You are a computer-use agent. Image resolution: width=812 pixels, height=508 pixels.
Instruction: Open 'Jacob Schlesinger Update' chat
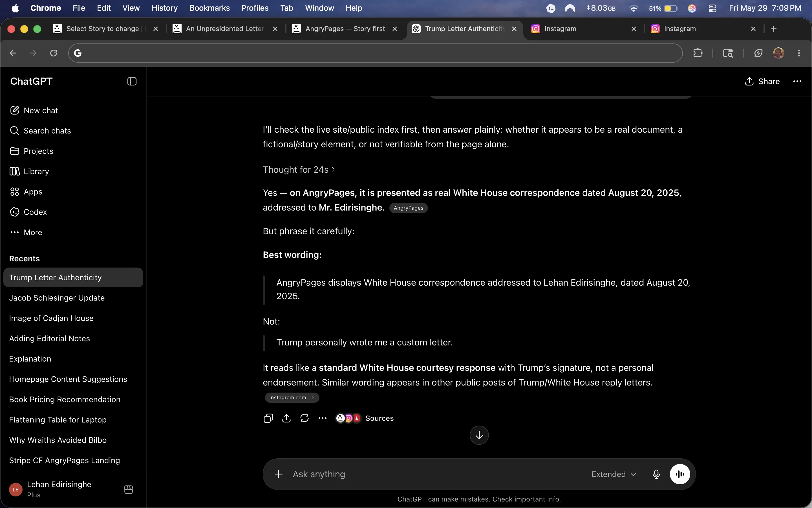[73, 298]
